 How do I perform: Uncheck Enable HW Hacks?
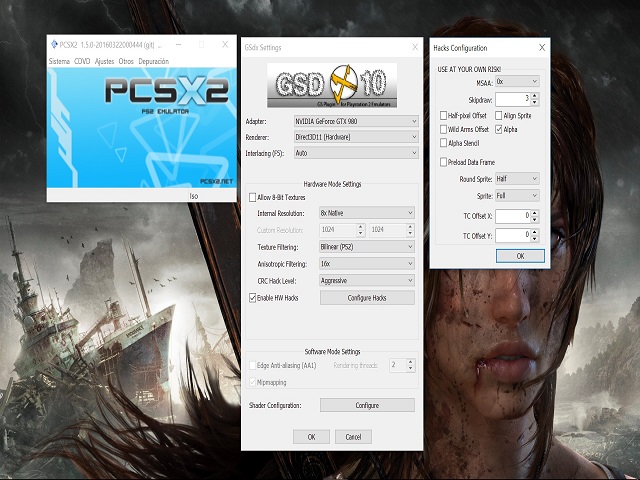253,298
